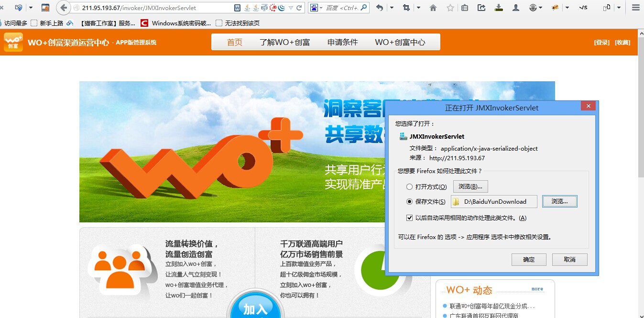The height and width of the screenshot is (318, 644).
Task: Click the blue W icon in address bar
Action: (238, 8)
